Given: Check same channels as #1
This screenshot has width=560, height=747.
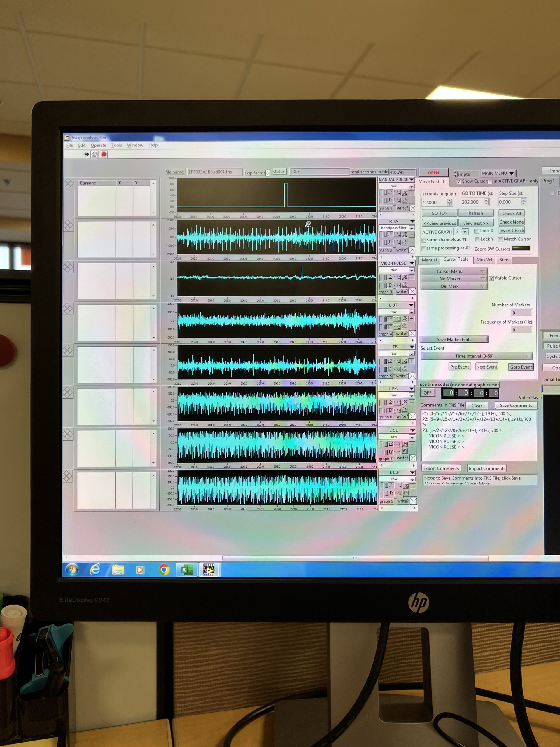Looking at the screenshot, I should click(424, 240).
